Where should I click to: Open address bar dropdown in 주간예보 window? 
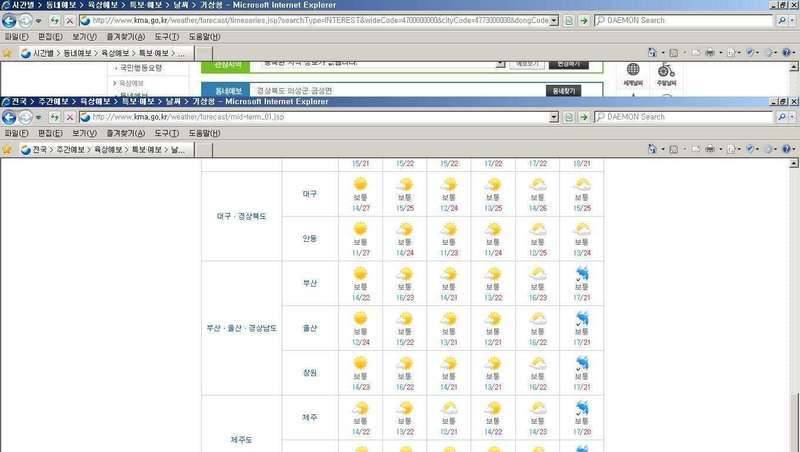pos(554,117)
